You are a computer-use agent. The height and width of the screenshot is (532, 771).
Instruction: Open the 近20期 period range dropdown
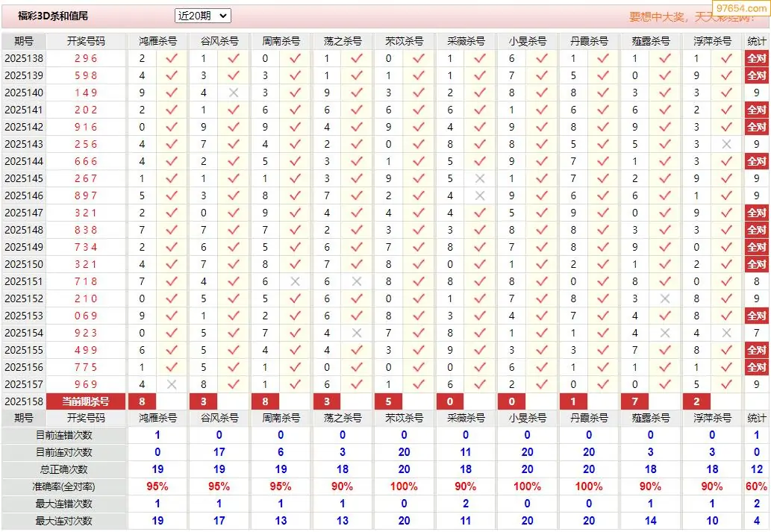[x=202, y=16]
